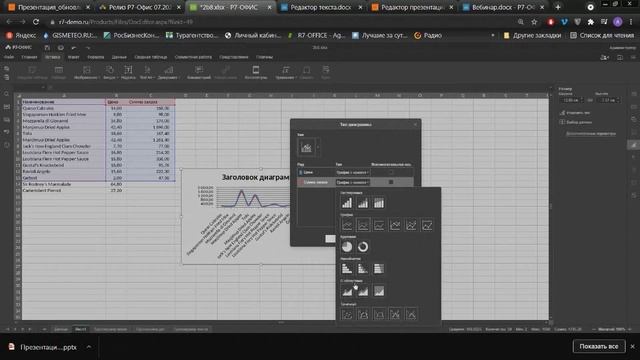This screenshot has width=640, height=360.
Task: Select the stacked area chart type
Action: coord(362,291)
